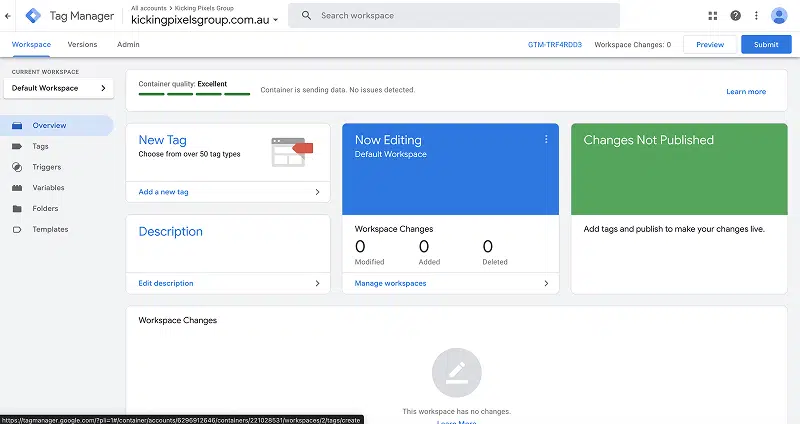Click the Changes Not Published green card
Screen dimensions: 800x424
click(679, 169)
